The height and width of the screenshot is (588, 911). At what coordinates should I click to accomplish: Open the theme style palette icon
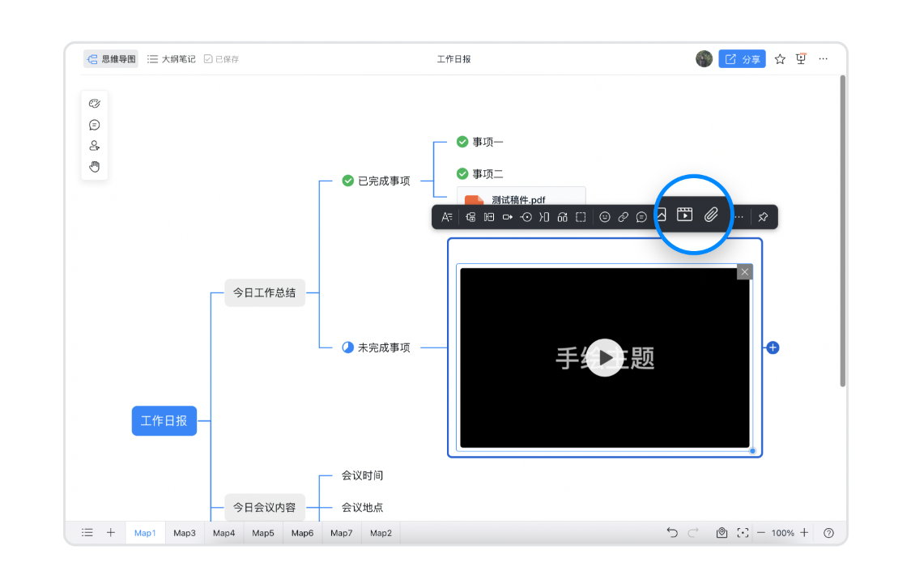pos(95,104)
